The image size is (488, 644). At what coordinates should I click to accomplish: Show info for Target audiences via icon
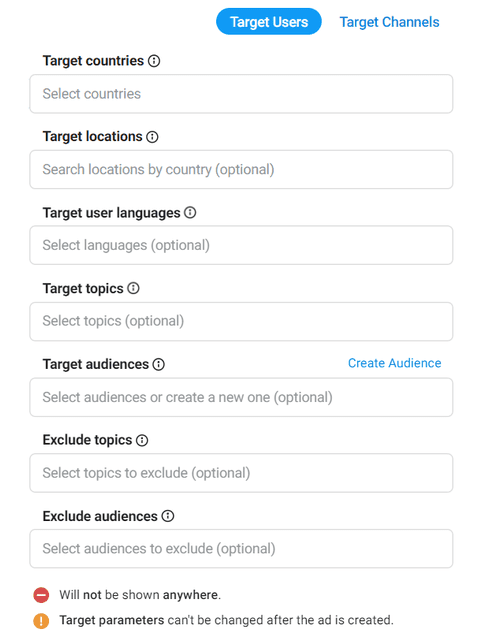click(159, 364)
